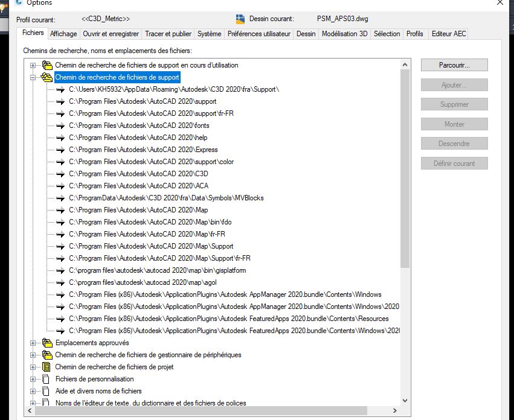Viewport: 514px width, 420px height.
Task: Click the vertical scrollbar up arrow
Action: point(405,65)
